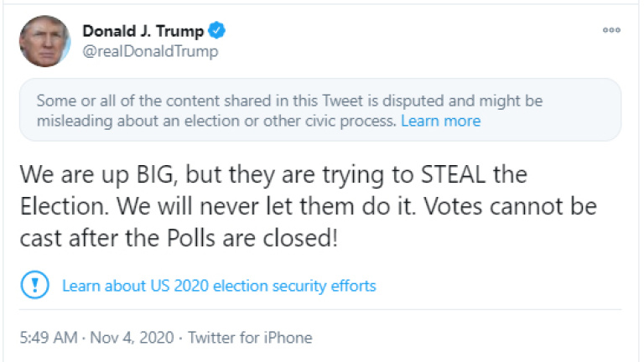The height and width of the screenshot is (362, 644).
Task: Open the @realDonaldTrump handle
Action: 150,52
